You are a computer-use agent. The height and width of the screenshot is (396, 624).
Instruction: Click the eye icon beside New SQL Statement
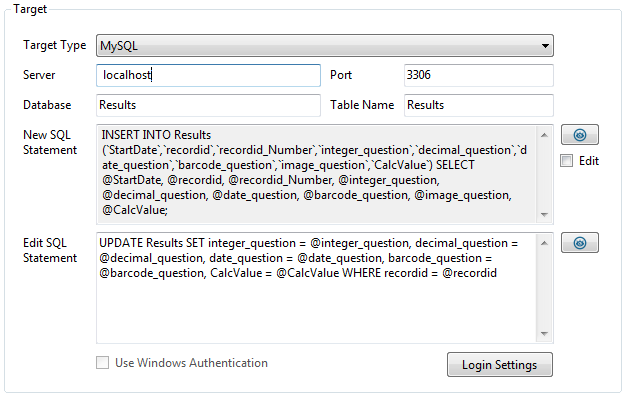[579, 135]
